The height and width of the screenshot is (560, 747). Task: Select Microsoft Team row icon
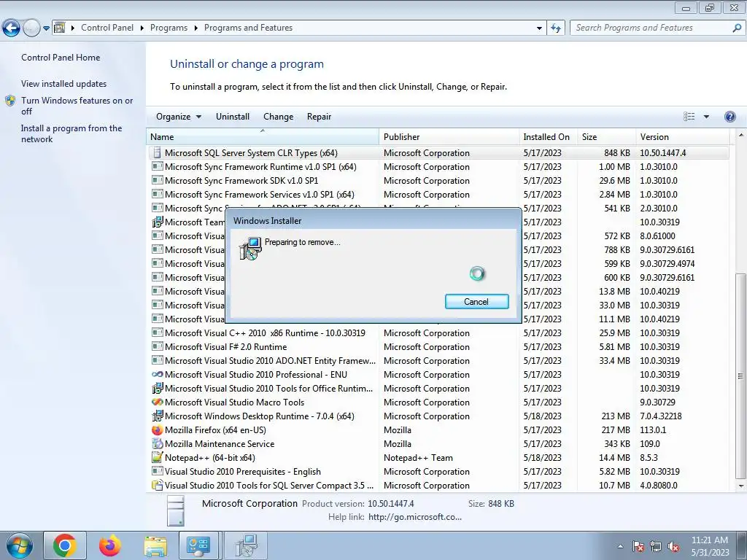157,222
